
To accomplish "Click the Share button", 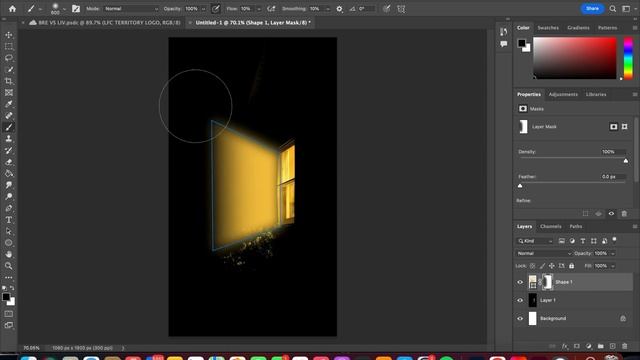I will (x=592, y=9).
